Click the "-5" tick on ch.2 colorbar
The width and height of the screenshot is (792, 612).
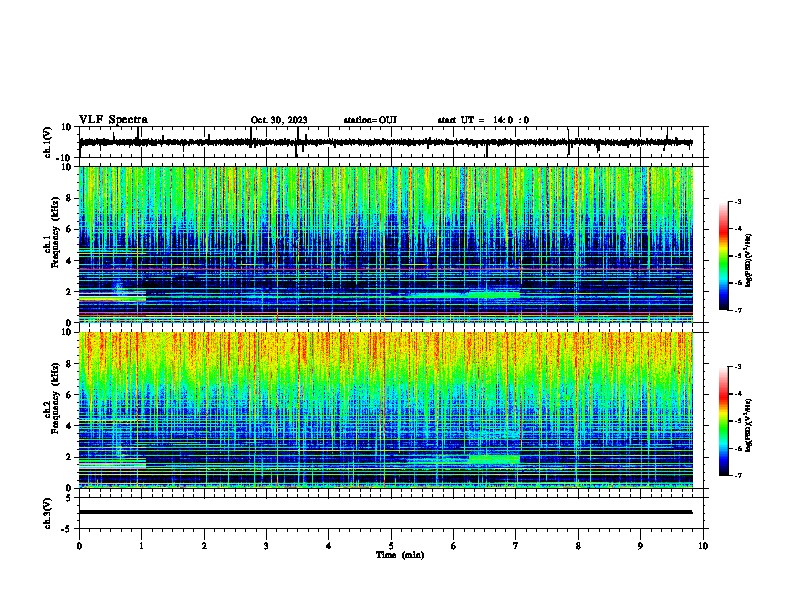[737, 421]
